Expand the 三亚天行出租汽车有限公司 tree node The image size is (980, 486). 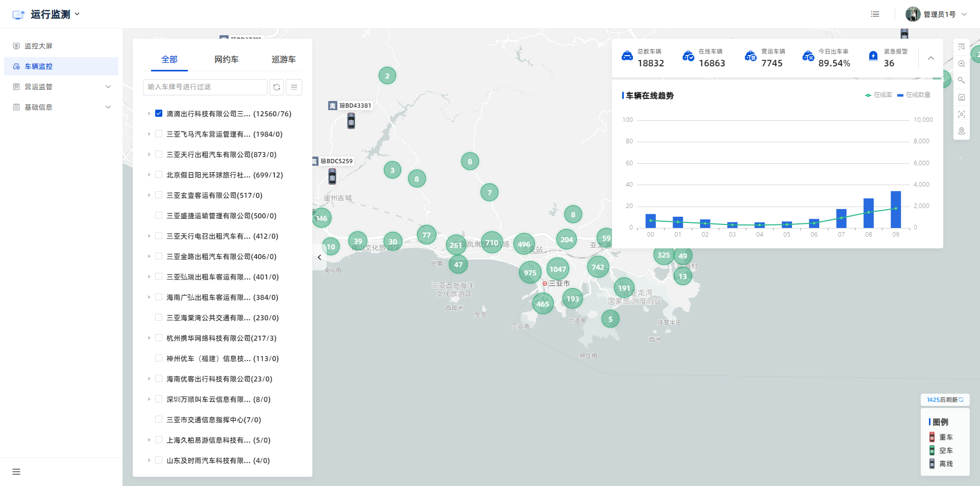tap(149, 154)
